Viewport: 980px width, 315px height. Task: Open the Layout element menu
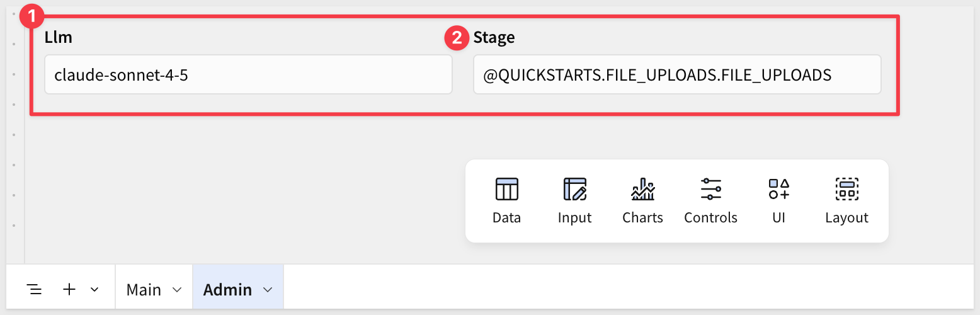pyautogui.click(x=846, y=201)
